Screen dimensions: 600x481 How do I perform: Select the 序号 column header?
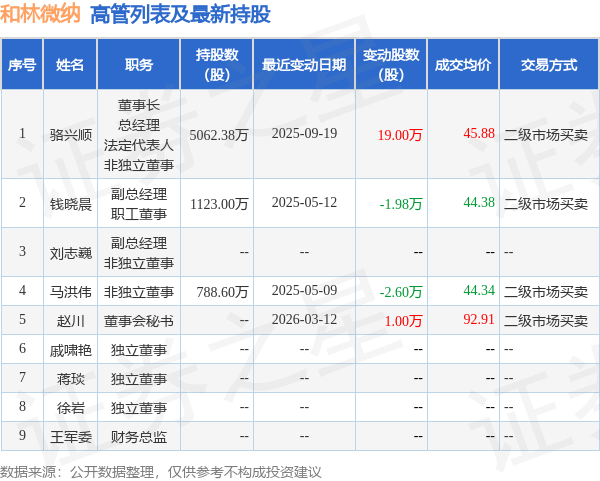point(22,65)
